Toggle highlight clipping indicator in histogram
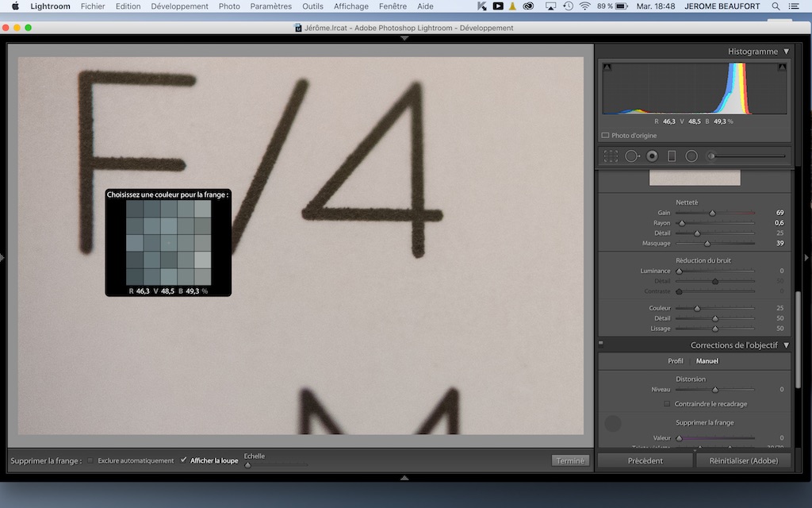This screenshot has width=812, height=508. click(782, 67)
